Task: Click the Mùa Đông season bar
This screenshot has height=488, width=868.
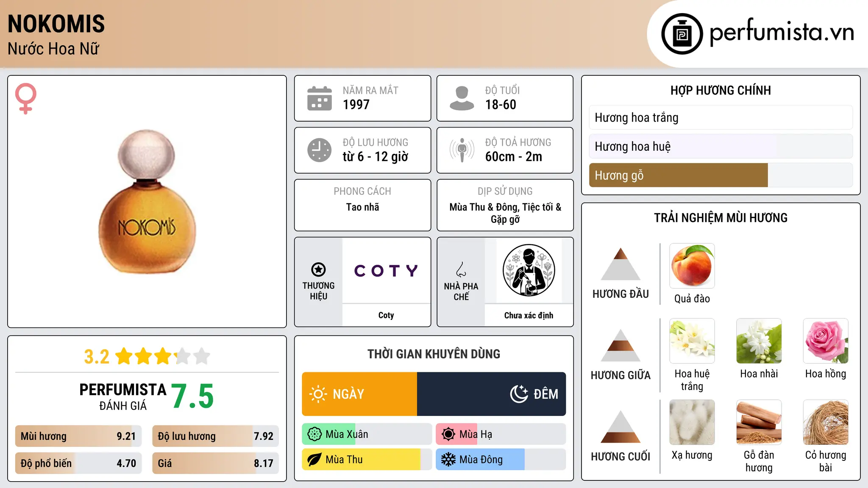Action: [501, 460]
